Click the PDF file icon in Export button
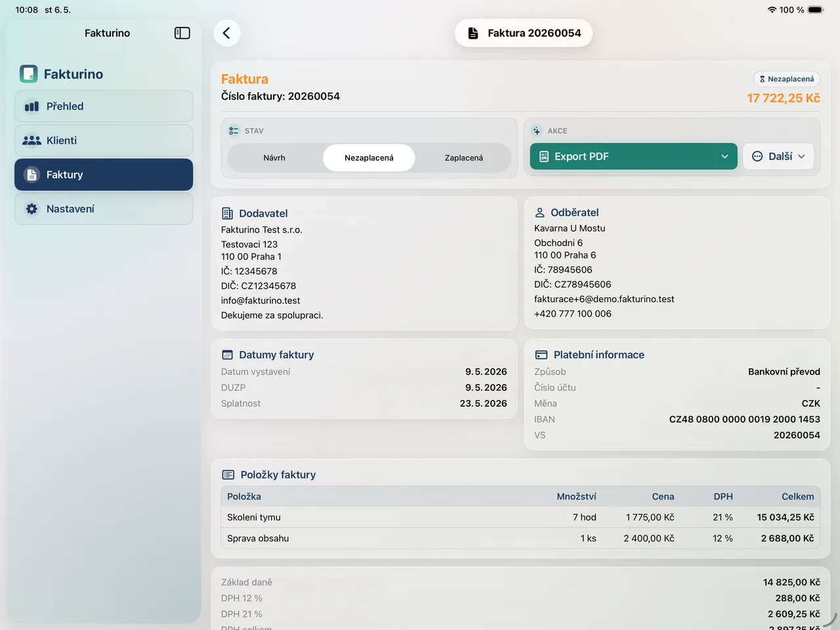 tap(543, 156)
